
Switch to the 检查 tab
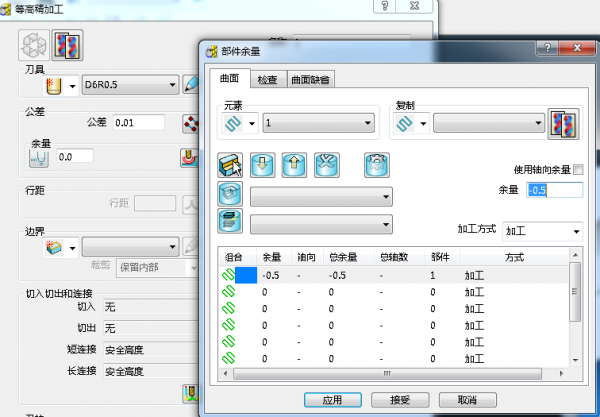tap(268, 80)
